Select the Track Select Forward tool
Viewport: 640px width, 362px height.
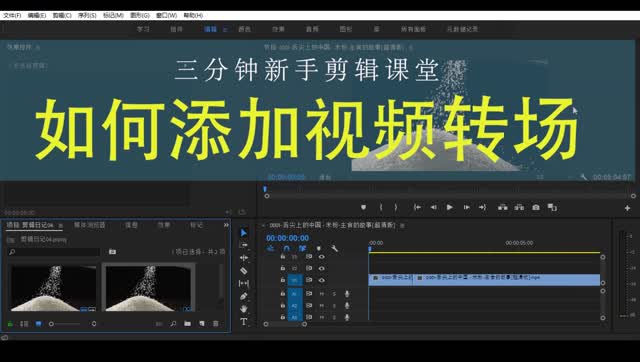[244, 245]
